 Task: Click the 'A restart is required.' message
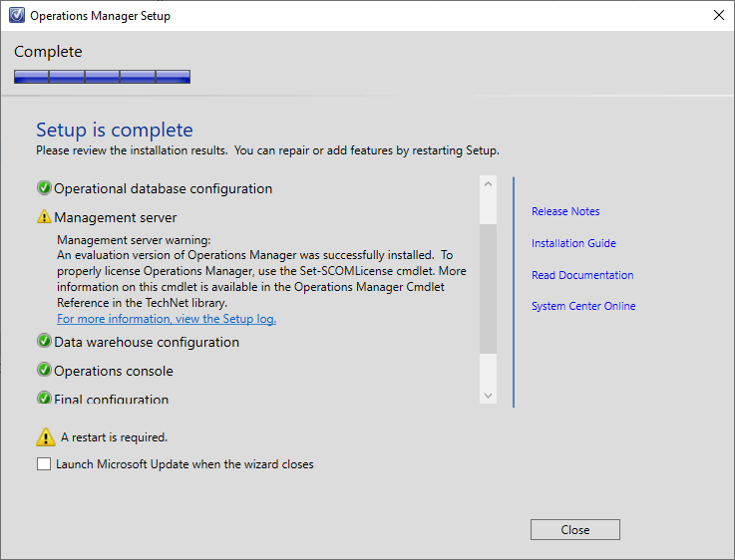tap(114, 437)
